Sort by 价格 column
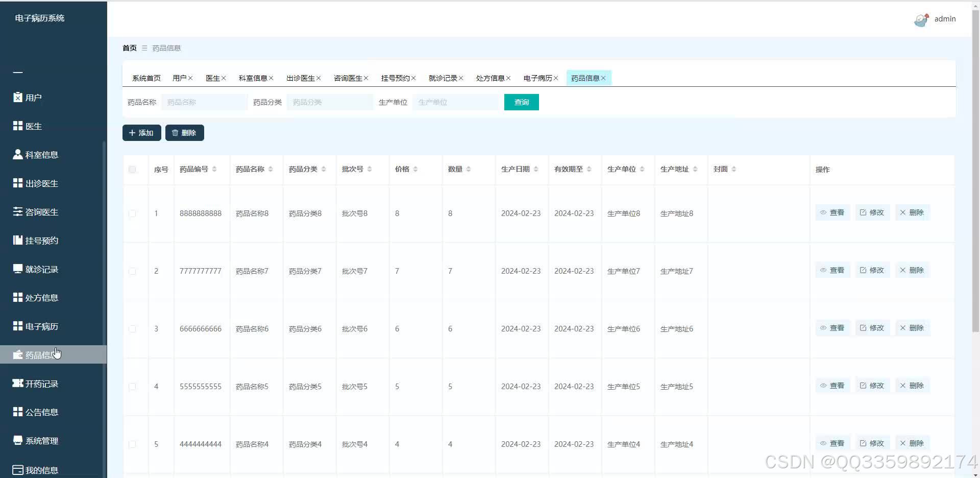 pyautogui.click(x=415, y=169)
